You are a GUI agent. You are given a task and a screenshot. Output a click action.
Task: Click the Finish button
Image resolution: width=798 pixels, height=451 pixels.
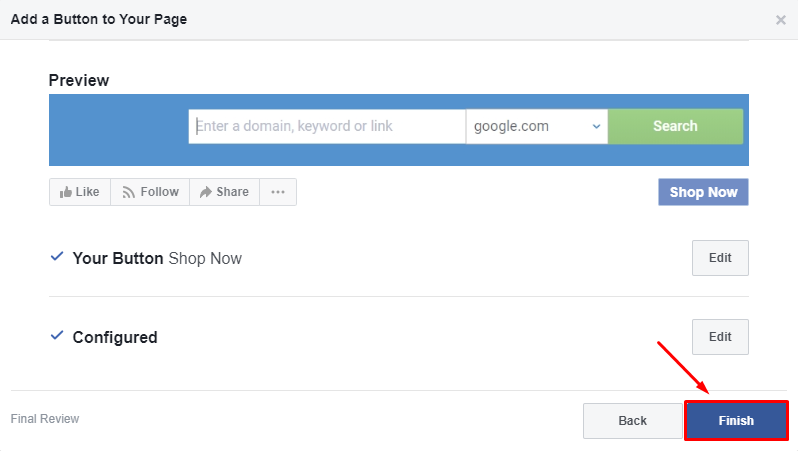pyautogui.click(x=736, y=420)
